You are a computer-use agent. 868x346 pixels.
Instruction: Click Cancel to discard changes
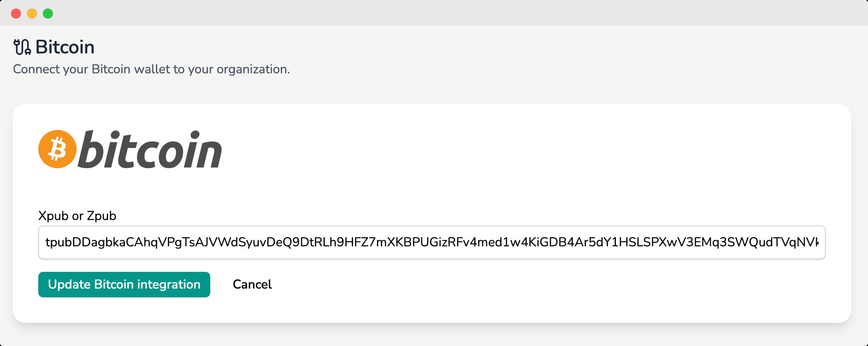pos(252,284)
